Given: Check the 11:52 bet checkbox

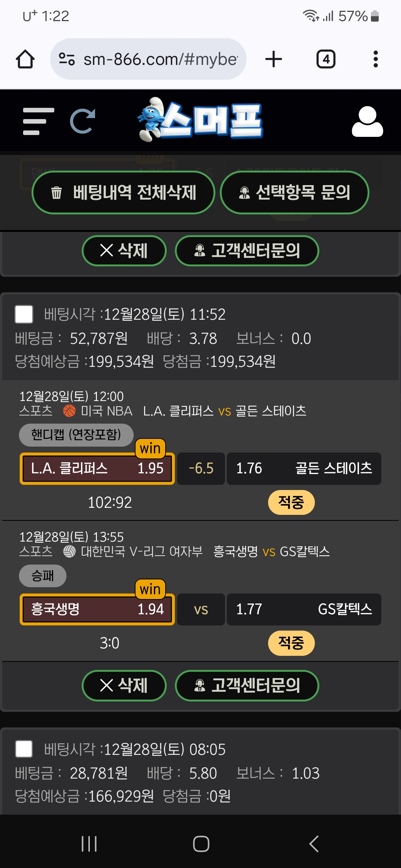Looking at the screenshot, I should (24, 315).
